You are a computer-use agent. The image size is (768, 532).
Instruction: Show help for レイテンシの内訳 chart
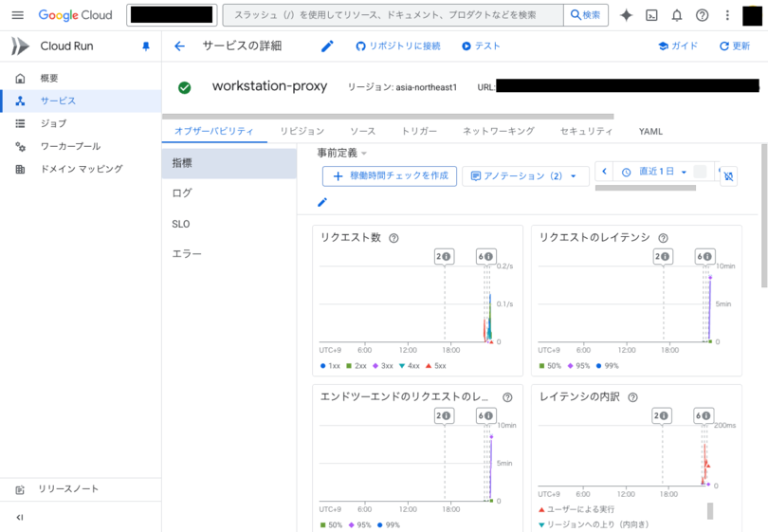[632, 397]
